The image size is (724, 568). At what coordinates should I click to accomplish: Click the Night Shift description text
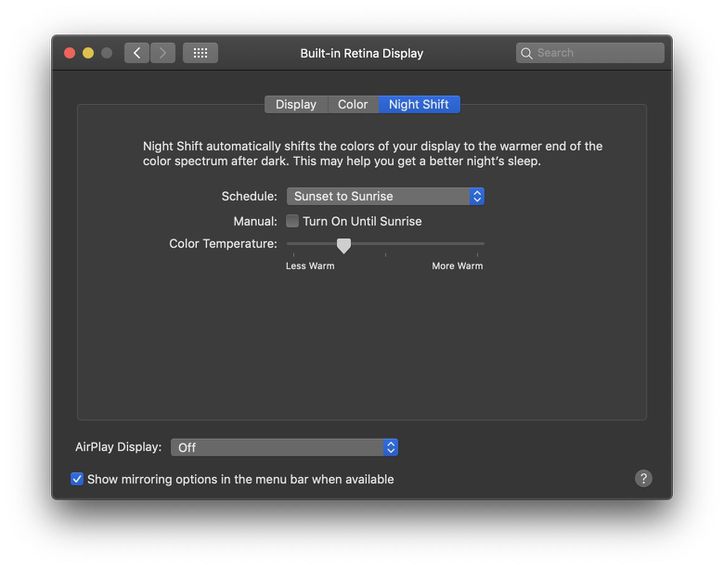(x=372, y=153)
